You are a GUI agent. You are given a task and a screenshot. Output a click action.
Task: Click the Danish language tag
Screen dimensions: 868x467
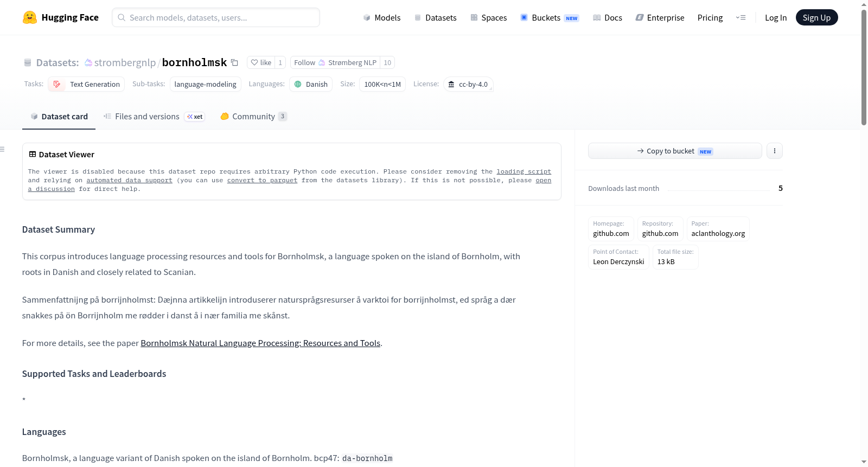pos(311,84)
